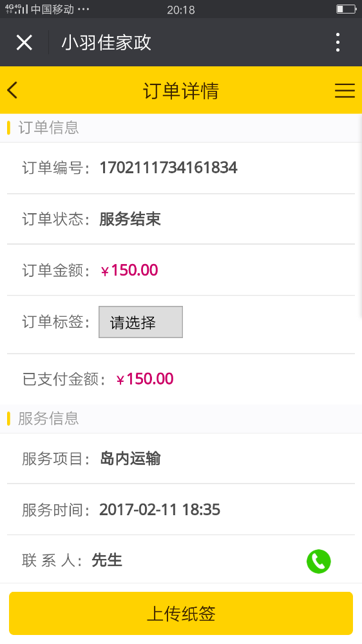Tap the ¥150.00 order amount
362x644 pixels.
(129, 270)
